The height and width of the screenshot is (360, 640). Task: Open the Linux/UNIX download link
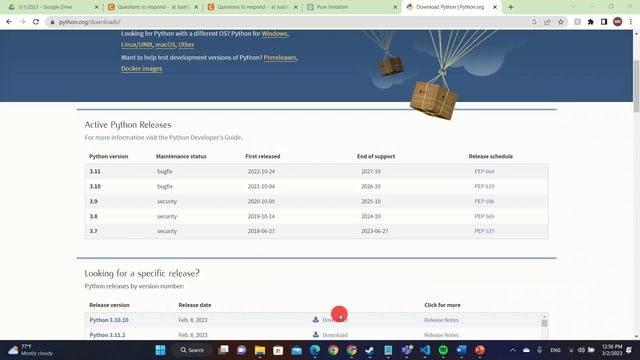tap(137, 44)
